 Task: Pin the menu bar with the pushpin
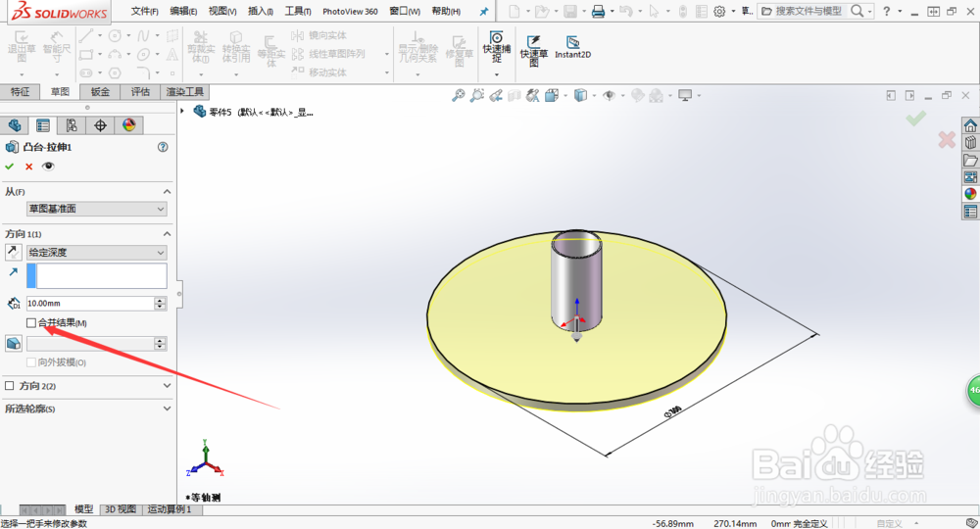click(484, 11)
